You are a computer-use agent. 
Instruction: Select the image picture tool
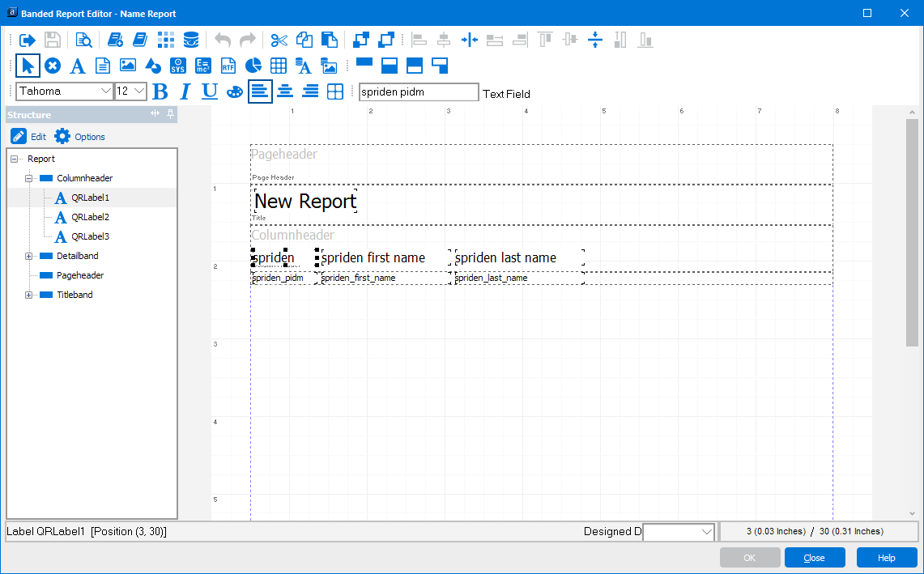click(128, 66)
